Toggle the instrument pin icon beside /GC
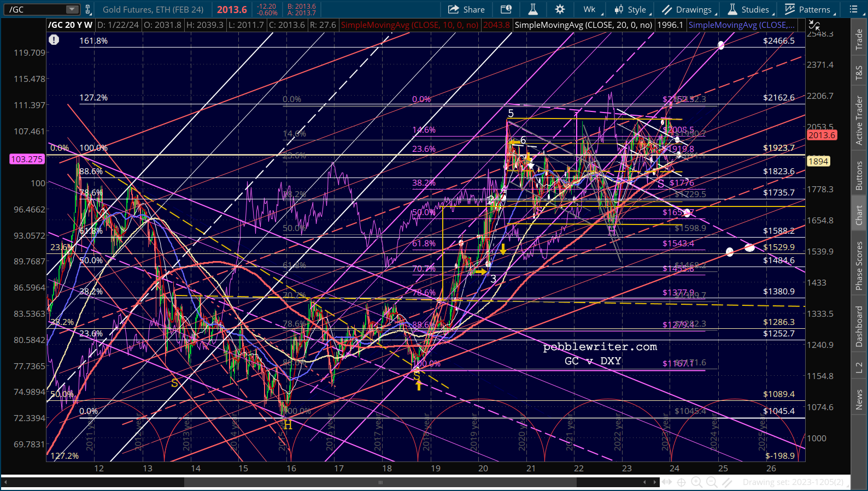This screenshot has height=491, width=868. (x=88, y=9)
